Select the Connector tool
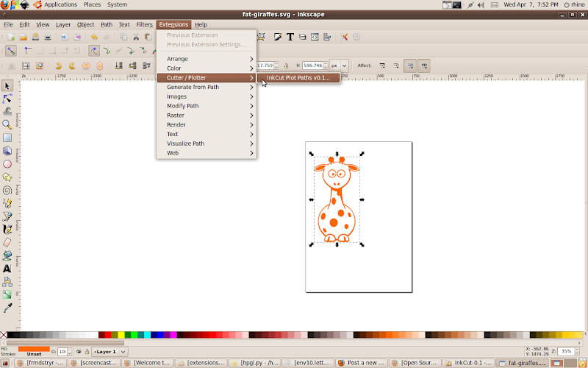 click(x=7, y=282)
